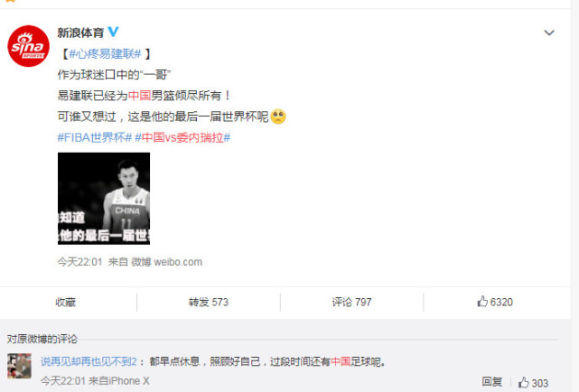Click the 新浪体育 account name

click(80, 33)
